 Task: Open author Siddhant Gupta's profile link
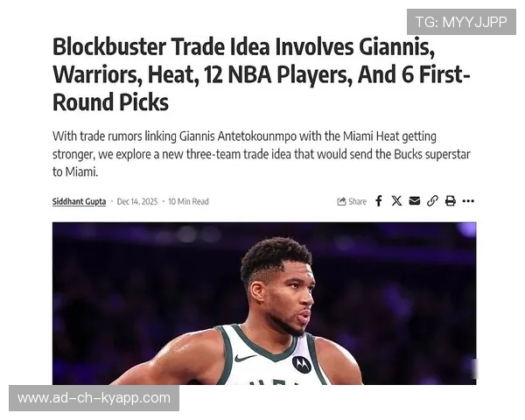(79, 201)
